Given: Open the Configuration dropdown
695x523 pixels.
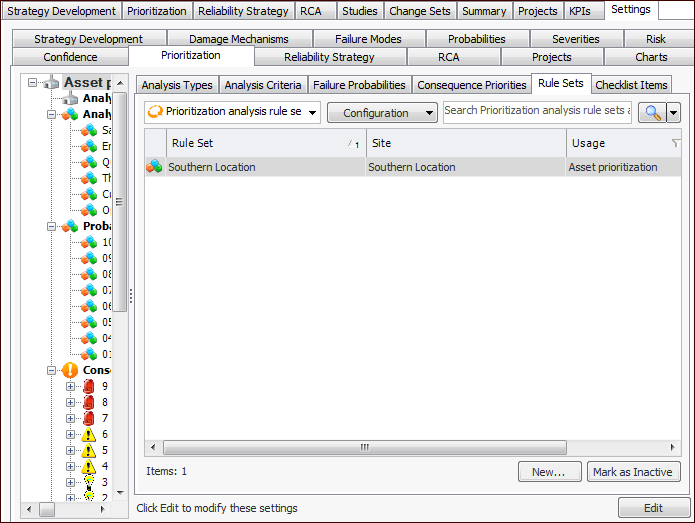Looking at the screenshot, I should point(382,113).
